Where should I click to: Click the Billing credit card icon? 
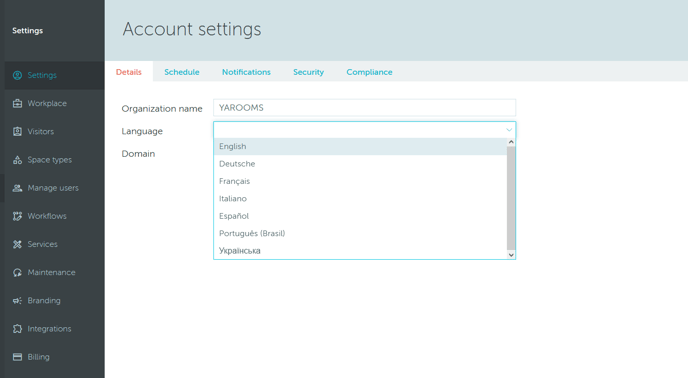pos(17,357)
